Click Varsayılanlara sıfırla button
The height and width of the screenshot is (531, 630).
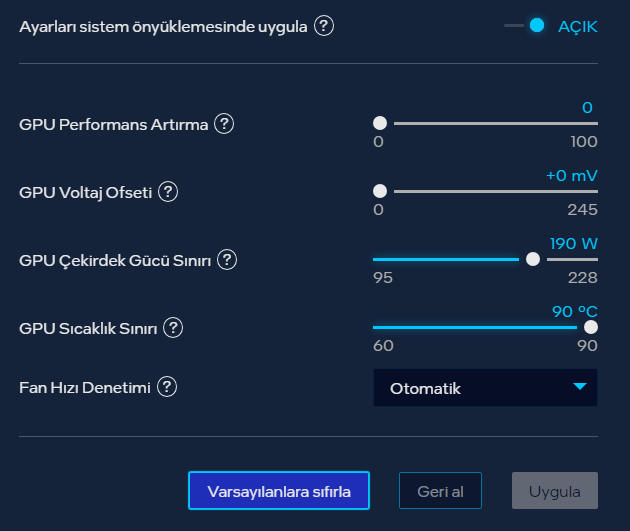279,491
